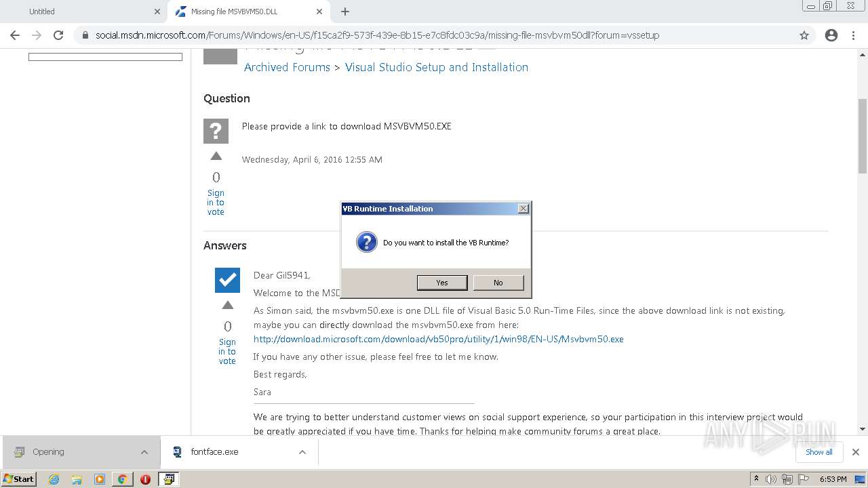Click Sign in to vote under answer

(227, 352)
